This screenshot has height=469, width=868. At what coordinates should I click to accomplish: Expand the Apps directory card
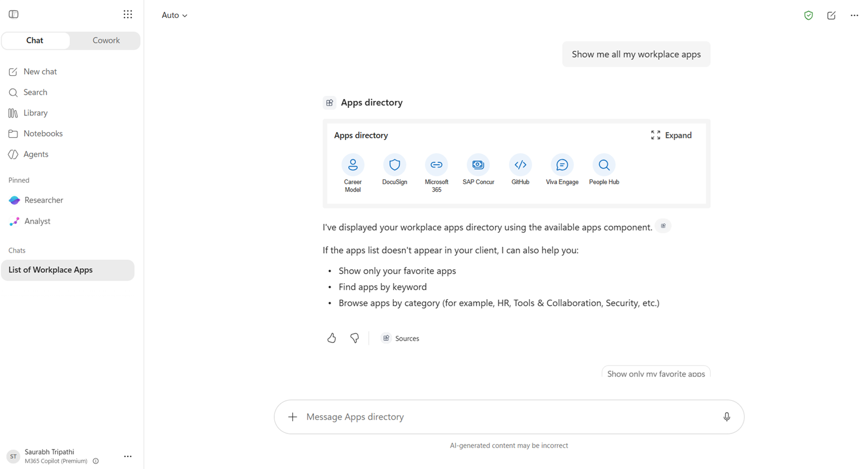(x=671, y=135)
